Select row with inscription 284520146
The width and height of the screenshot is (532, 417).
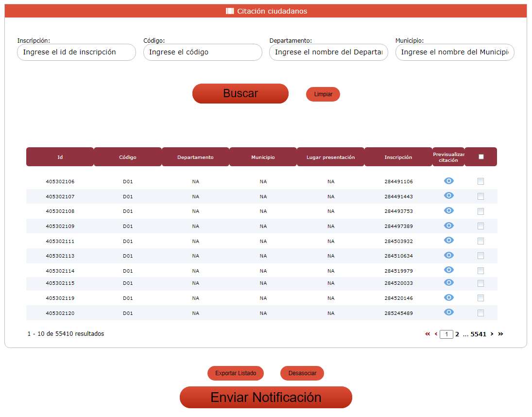tap(481, 298)
